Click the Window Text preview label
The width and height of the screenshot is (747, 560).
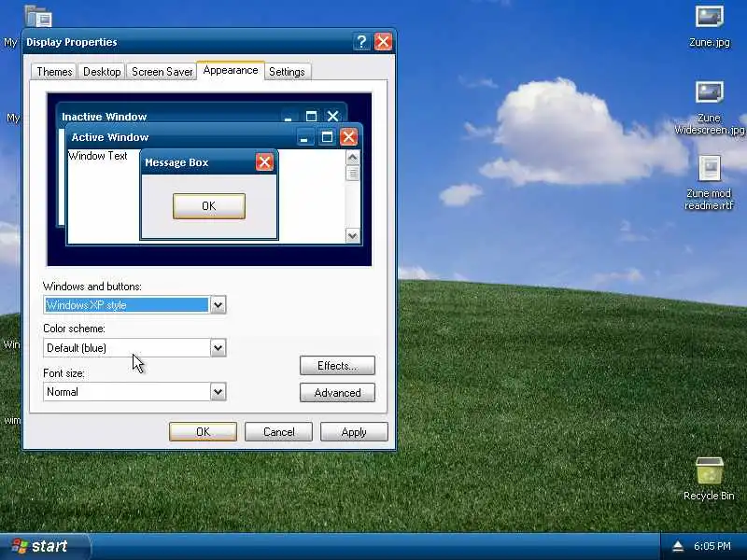click(x=98, y=156)
